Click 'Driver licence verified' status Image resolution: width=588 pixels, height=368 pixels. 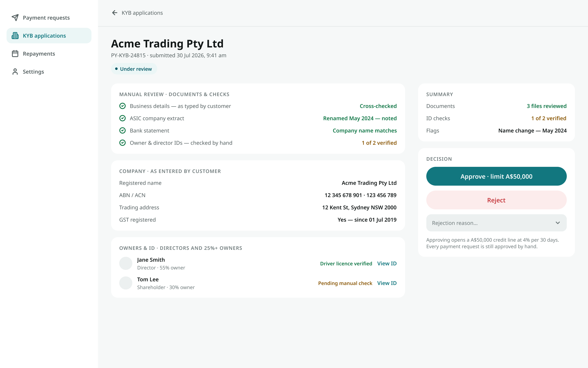pyautogui.click(x=346, y=264)
